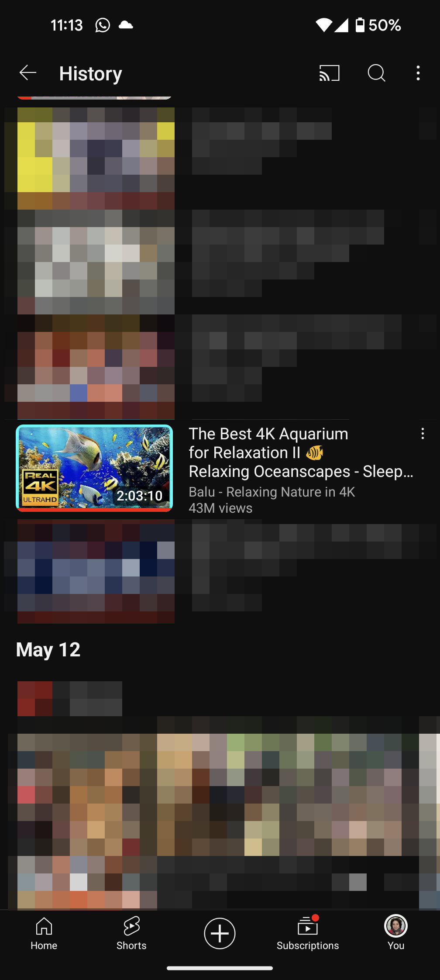Tap the cloud notification icon in status bar

tap(126, 25)
